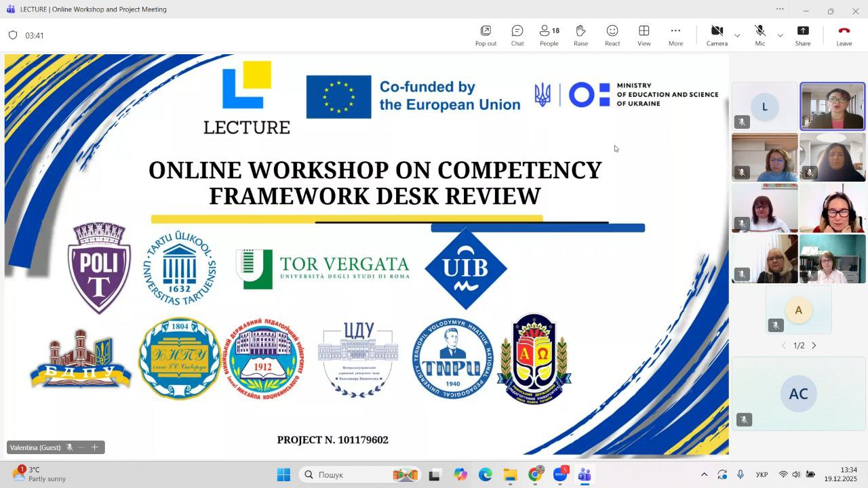The width and height of the screenshot is (868, 488).
Task: Unmute the Mic
Action: 760,35
